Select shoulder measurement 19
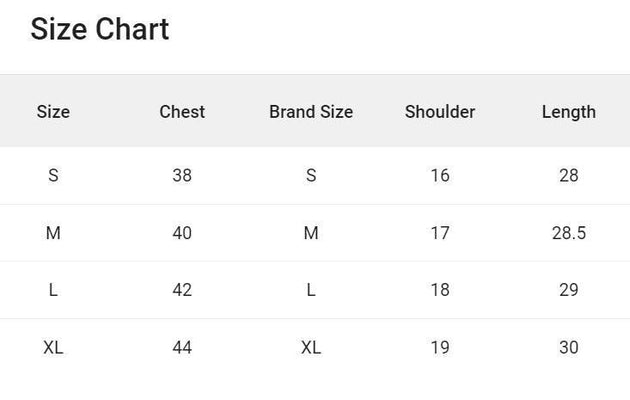630x400 pixels. (x=440, y=348)
